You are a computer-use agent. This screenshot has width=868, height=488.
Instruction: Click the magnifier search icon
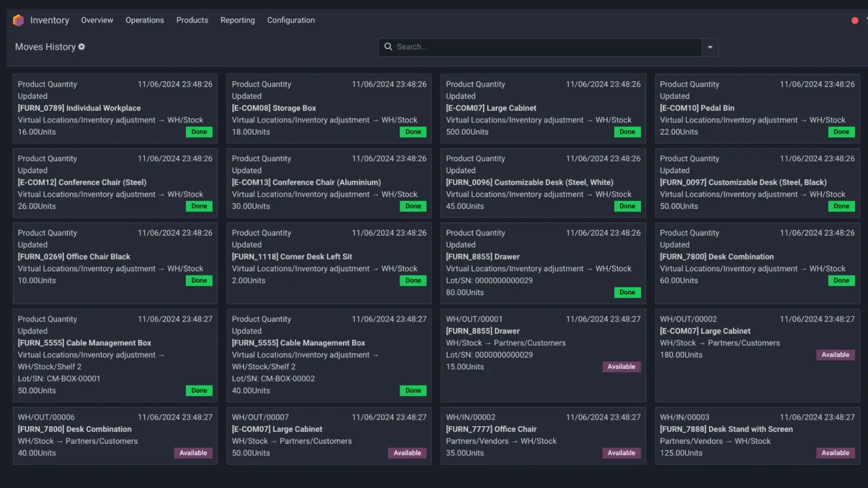tap(388, 47)
